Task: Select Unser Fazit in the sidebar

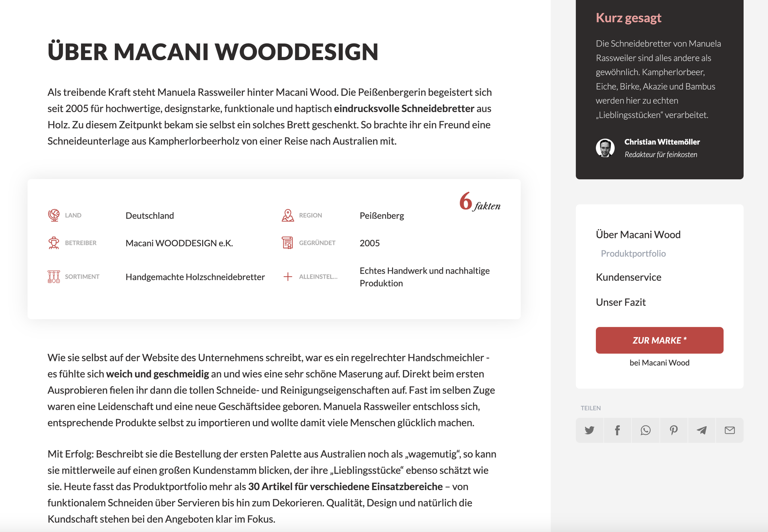Action: coord(621,302)
